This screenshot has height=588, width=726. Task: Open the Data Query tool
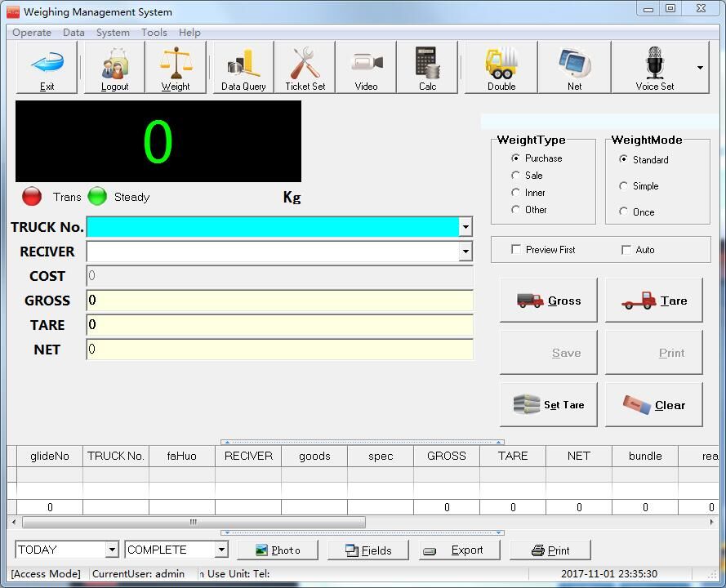pos(242,67)
